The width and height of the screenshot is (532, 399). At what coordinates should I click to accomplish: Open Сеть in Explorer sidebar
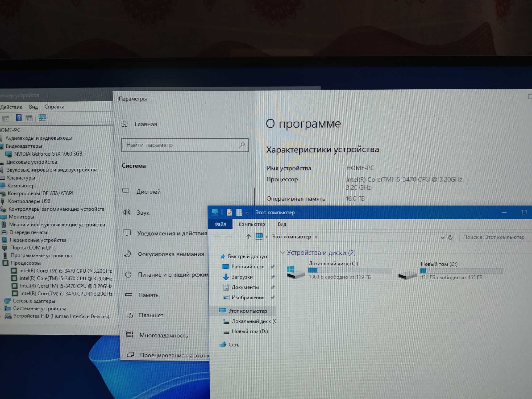click(x=234, y=345)
